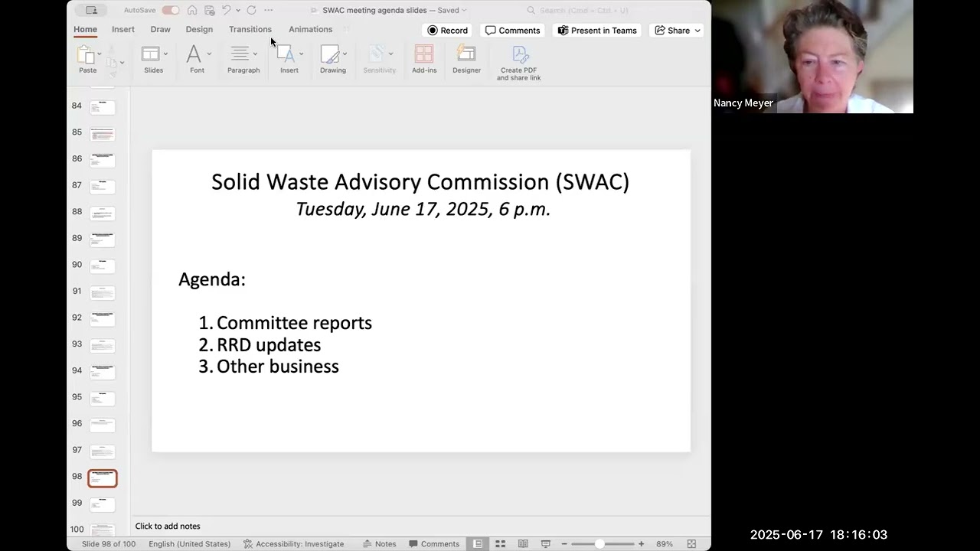980x551 pixels.
Task: Click the Slides layout icon
Action: 150,54
